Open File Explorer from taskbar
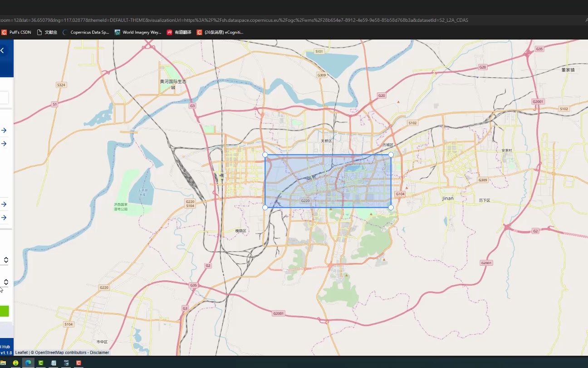The width and height of the screenshot is (588, 368). [x=3, y=363]
